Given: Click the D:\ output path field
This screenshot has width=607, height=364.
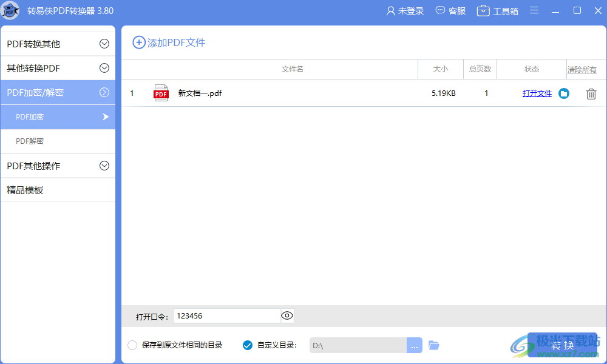Looking at the screenshot, I should (x=358, y=345).
